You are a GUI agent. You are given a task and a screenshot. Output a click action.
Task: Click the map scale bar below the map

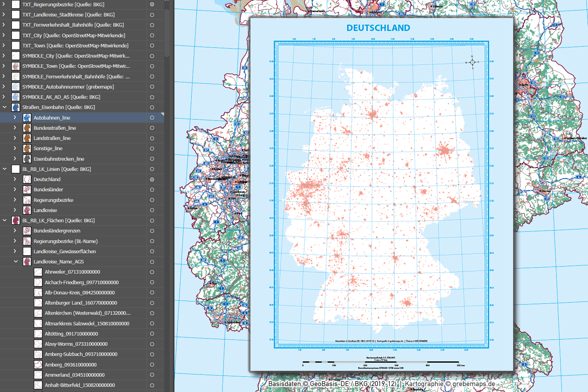point(380,362)
